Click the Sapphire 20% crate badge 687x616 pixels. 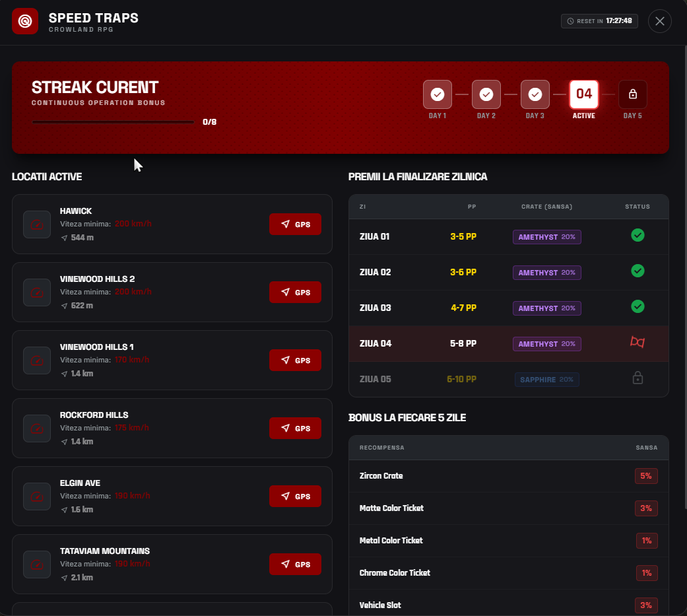[547, 380]
